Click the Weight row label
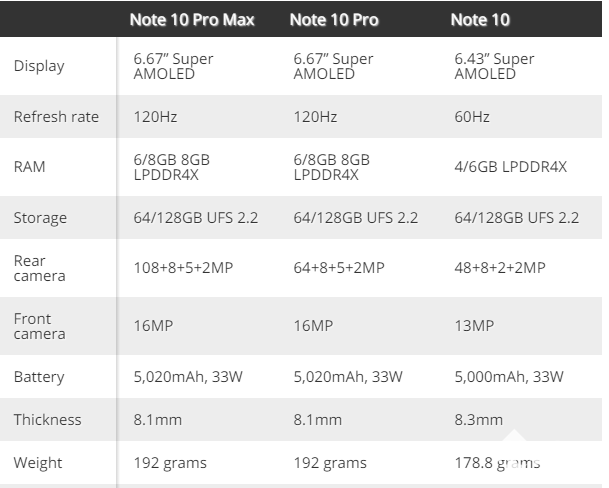Screen dimensions: 609x488 point(38,463)
